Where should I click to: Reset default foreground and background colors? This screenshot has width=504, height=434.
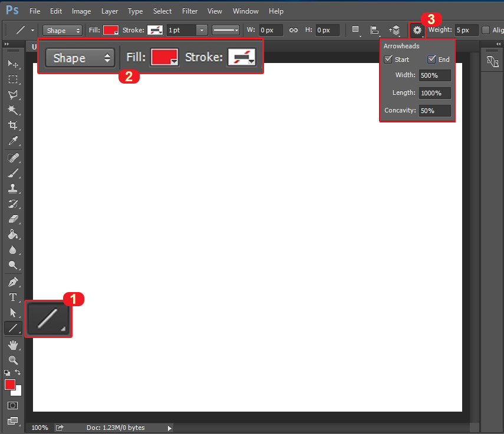click(x=7, y=373)
